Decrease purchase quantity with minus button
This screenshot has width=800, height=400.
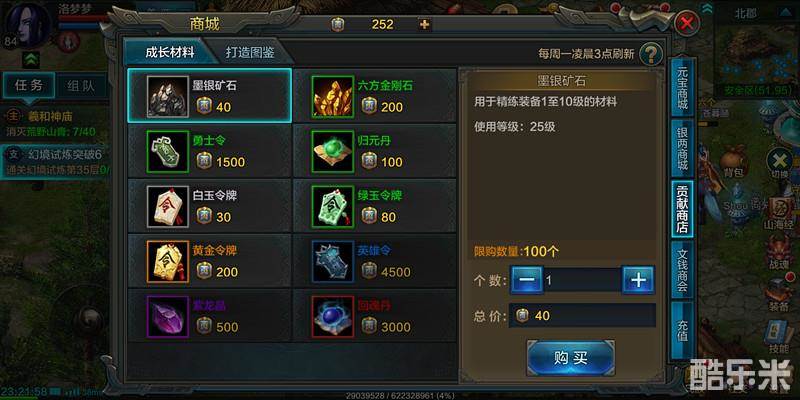pos(527,280)
